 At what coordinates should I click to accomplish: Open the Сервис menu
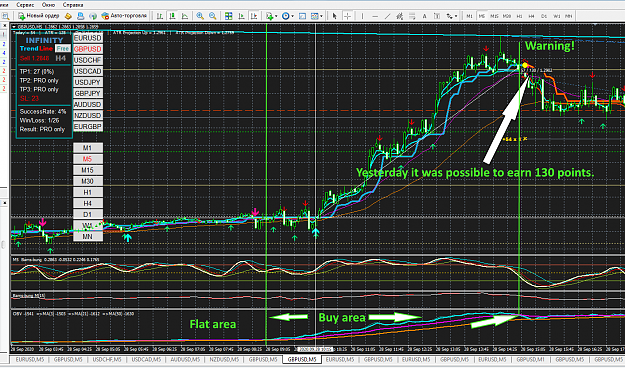coord(25,5)
